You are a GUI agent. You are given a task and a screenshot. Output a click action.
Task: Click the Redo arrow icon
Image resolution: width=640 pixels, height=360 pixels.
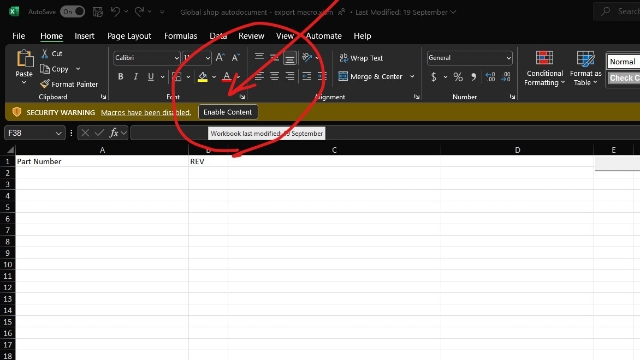[139, 12]
